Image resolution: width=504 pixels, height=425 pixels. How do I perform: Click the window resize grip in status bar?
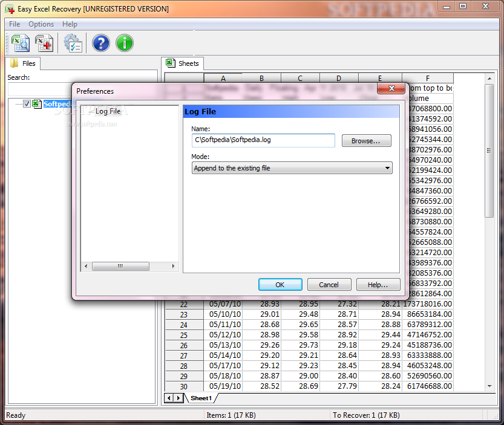[x=496, y=417]
